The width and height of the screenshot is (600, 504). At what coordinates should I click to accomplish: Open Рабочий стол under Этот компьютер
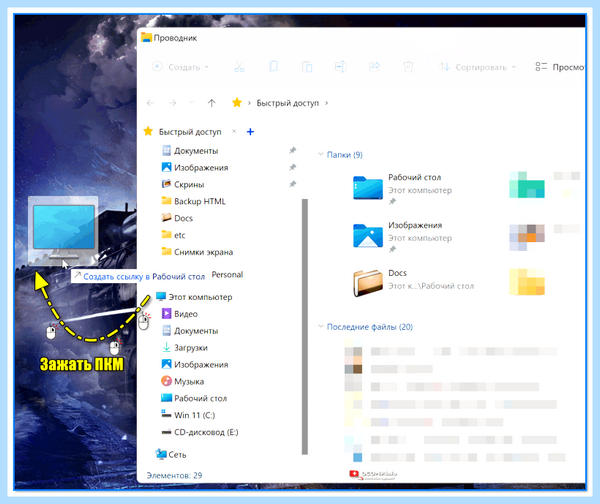[x=200, y=398]
